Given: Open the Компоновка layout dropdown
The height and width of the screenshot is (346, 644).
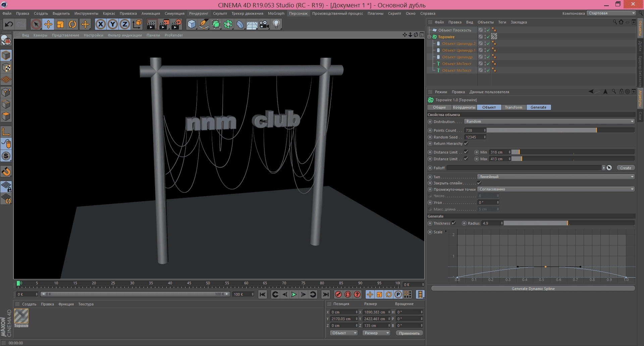Looking at the screenshot, I should coord(611,13).
